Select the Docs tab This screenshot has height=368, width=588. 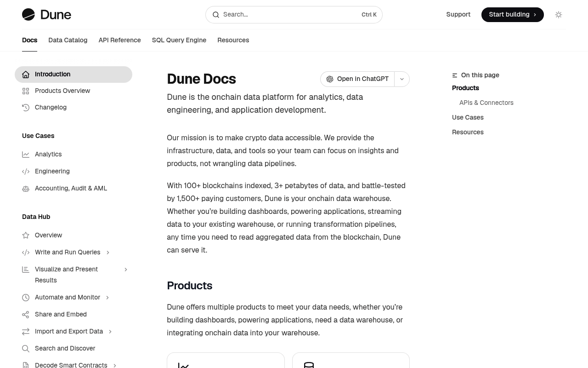click(30, 40)
